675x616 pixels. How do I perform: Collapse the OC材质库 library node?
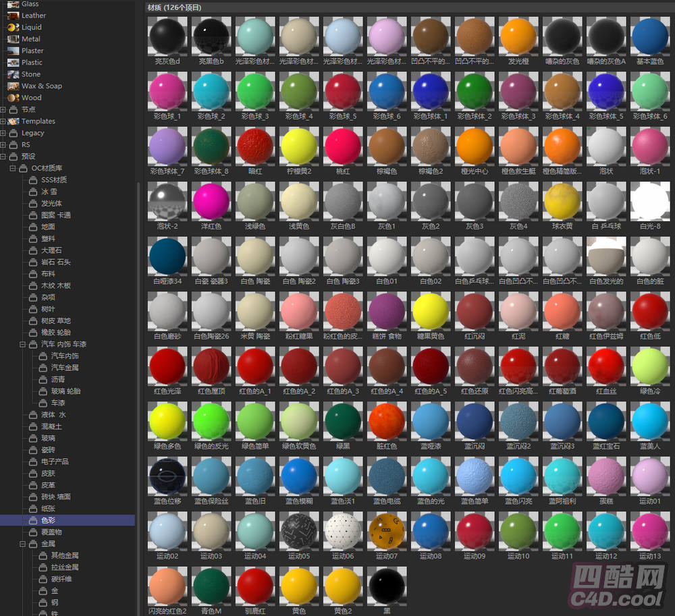pyautogui.click(x=13, y=168)
